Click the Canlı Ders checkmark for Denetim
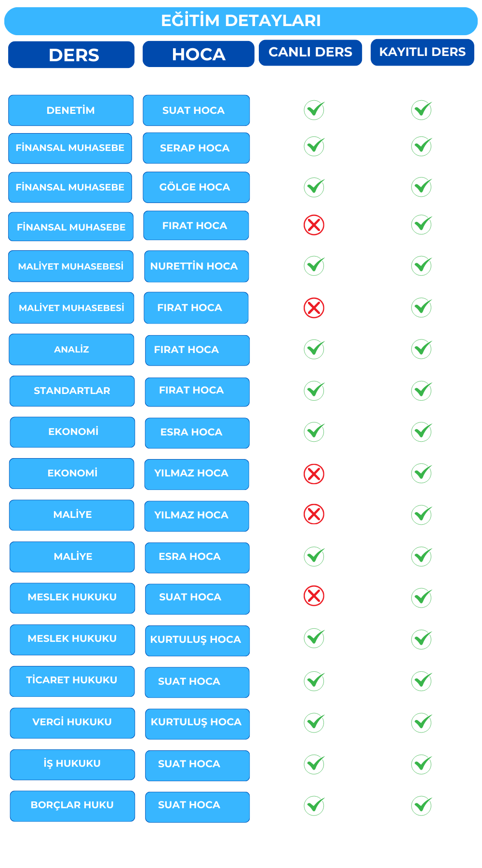This screenshot has width=482, height=868. tap(314, 110)
